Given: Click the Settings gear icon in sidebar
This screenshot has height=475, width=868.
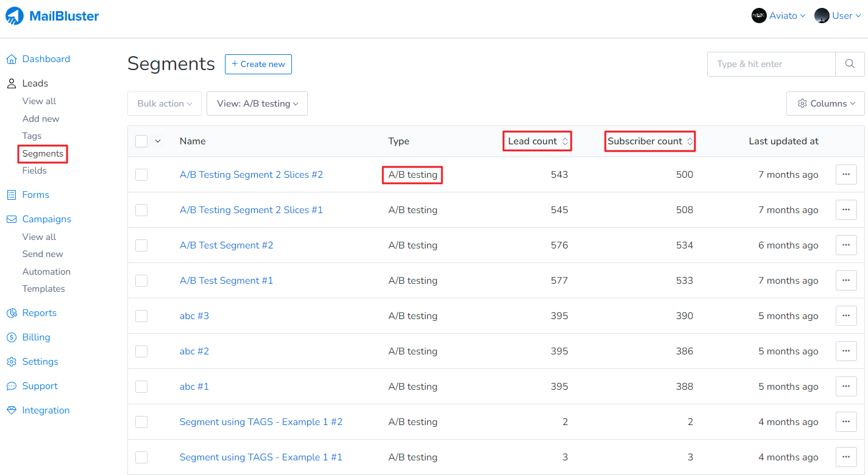Looking at the screenshot, I should coord(11,362).
